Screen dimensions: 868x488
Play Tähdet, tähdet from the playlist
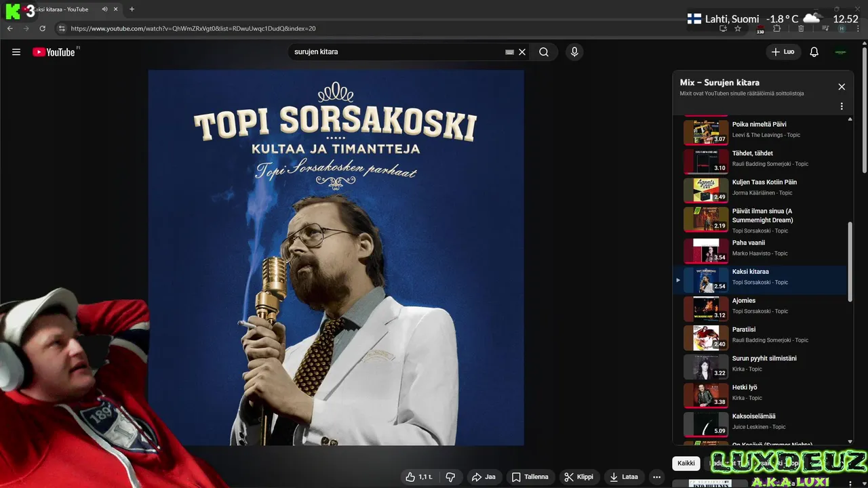click(760, 161)
